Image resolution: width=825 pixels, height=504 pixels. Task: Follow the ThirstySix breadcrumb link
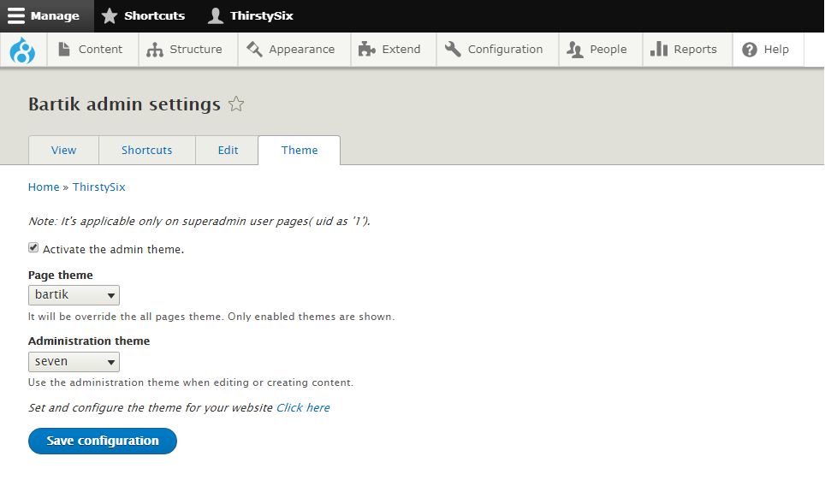pyautogui.click(x=99, y=187)
